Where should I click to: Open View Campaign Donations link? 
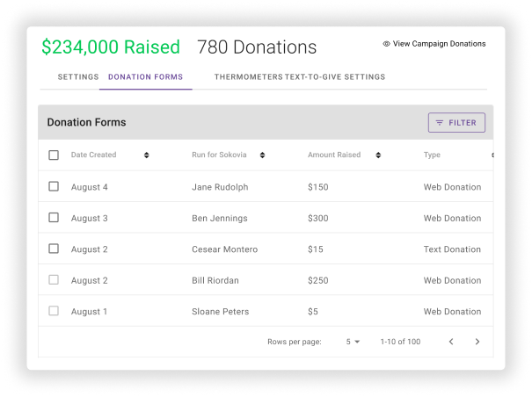click(x=439, y=43)
